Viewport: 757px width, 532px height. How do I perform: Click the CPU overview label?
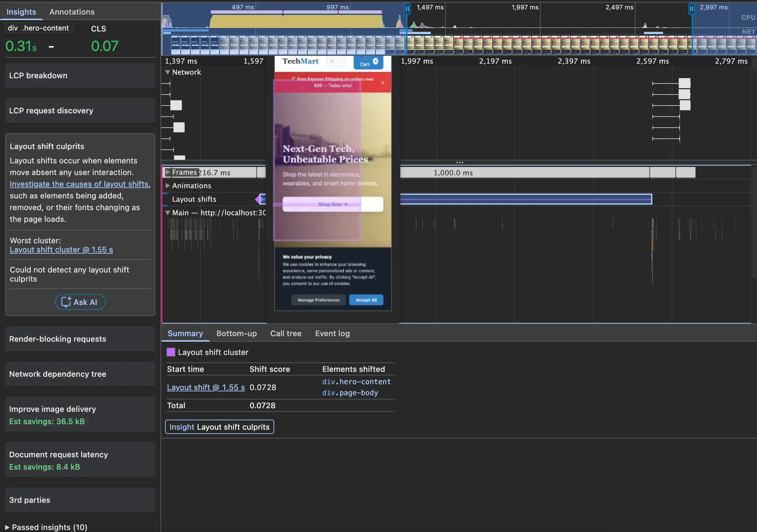(748, 18)
